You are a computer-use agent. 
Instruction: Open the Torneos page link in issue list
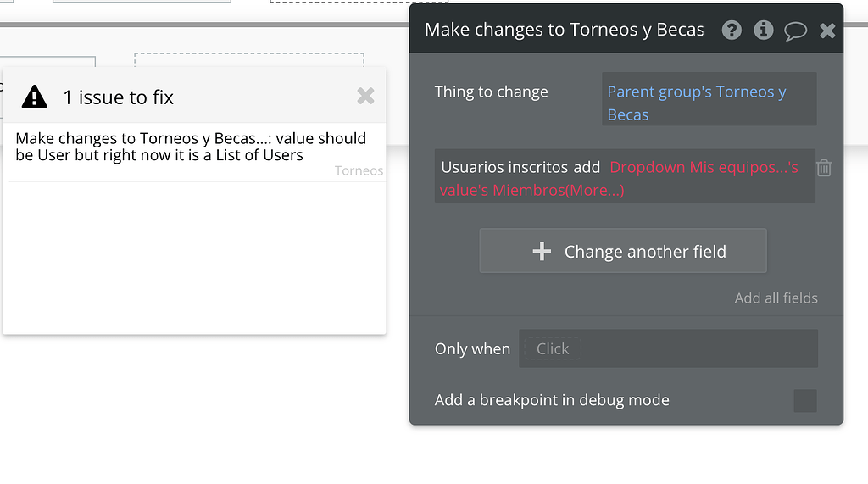(359, 170)
